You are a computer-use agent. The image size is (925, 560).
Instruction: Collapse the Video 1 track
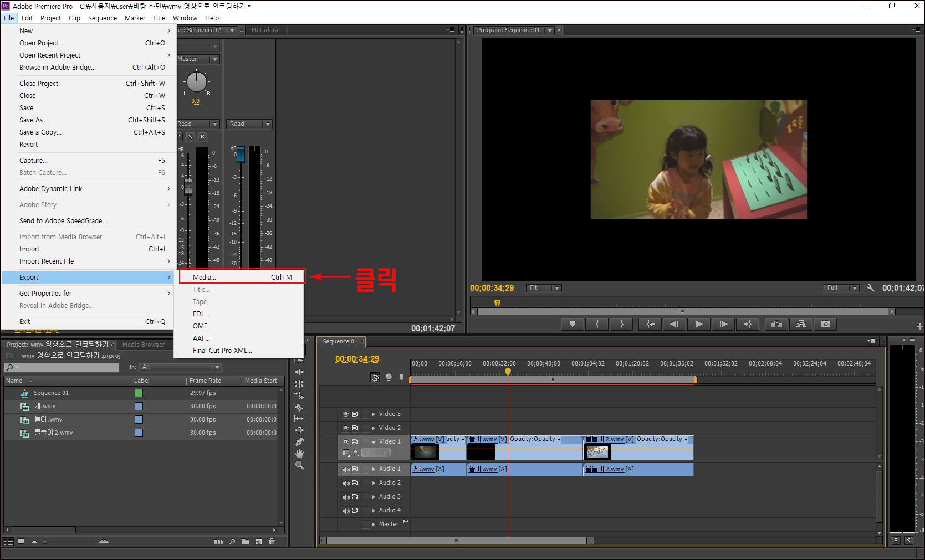point(374,442)
